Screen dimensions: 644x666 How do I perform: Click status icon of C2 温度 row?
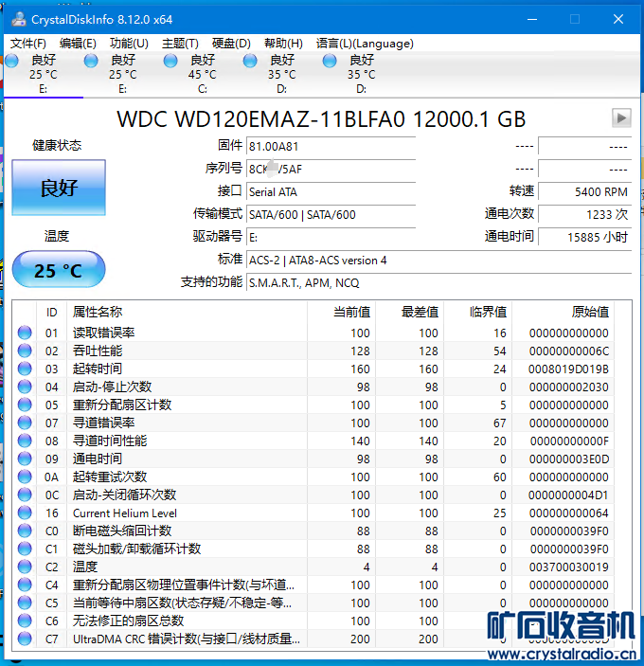point(25,567)
